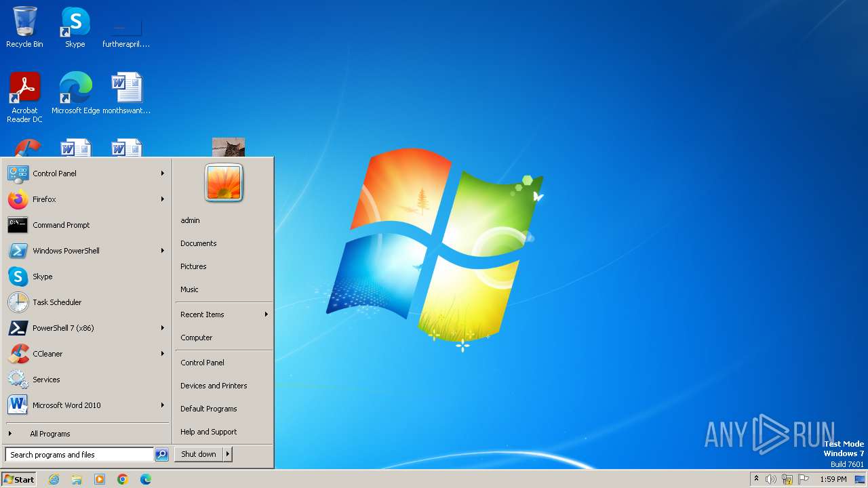This screenshot has height=488, width=868.
Task: Click the Task Scheduler clock icon
Action: 18,302
